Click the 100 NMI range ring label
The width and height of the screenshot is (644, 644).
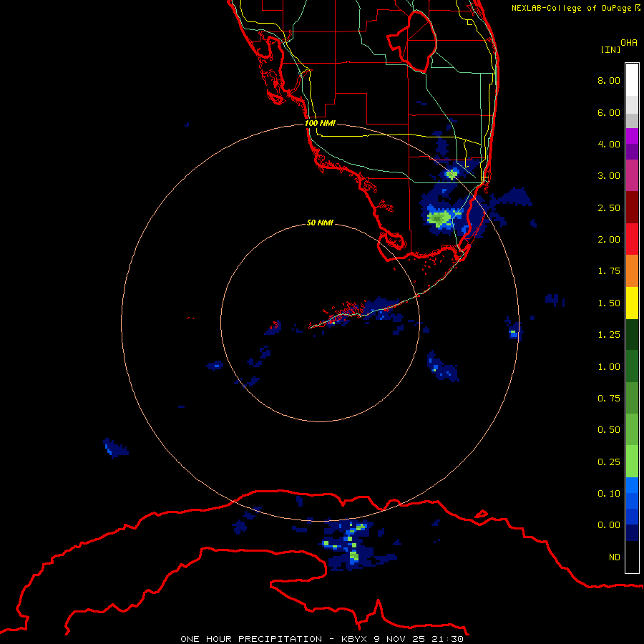click(x=320, y=123)
